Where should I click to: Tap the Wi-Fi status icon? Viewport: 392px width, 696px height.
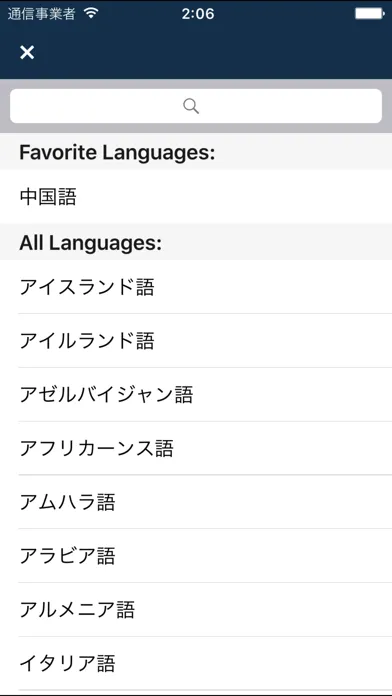tap(91, 14)
